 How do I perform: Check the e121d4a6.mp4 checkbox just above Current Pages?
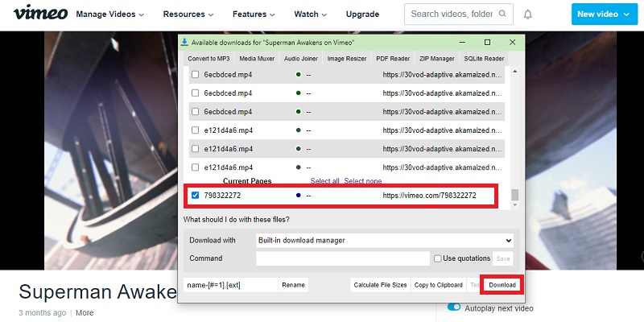coord(195,167)
